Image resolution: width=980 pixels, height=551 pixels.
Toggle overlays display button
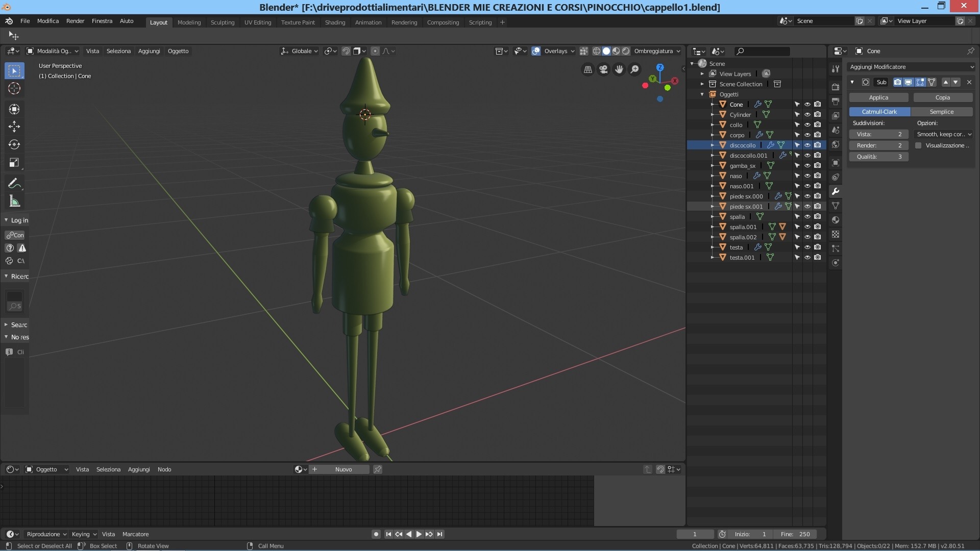[x=536, y=51]
